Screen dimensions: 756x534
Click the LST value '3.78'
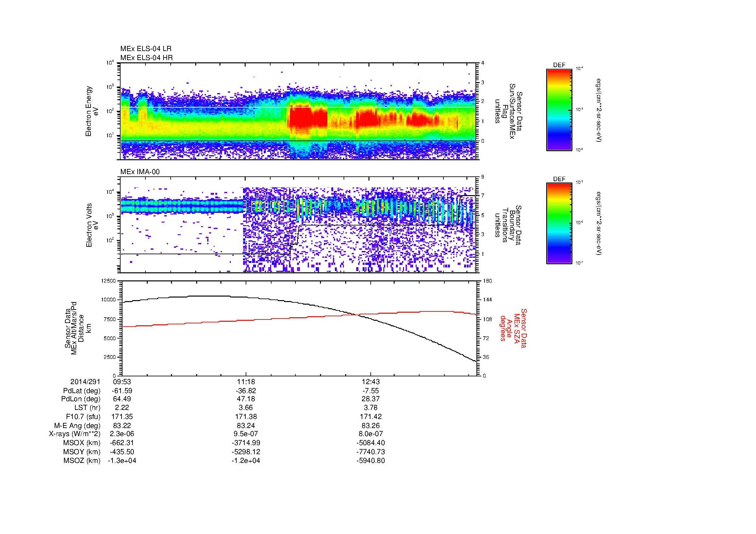pos(371,408)
